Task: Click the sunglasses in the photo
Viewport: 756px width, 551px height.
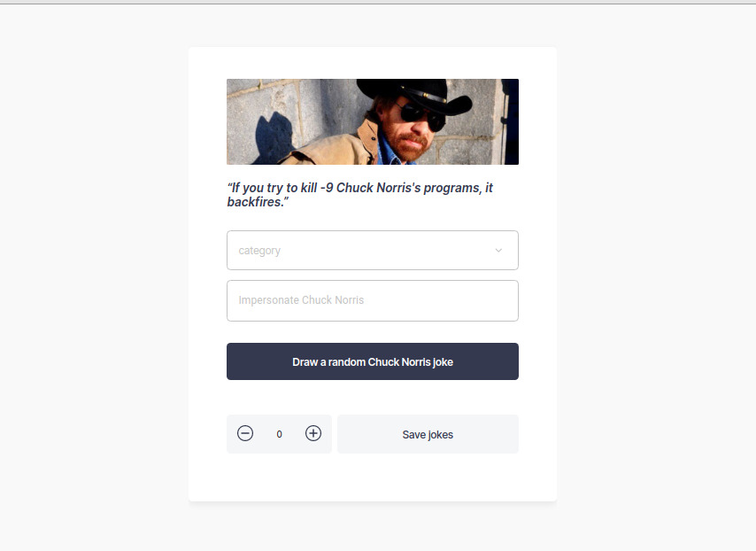Action: 422,116
